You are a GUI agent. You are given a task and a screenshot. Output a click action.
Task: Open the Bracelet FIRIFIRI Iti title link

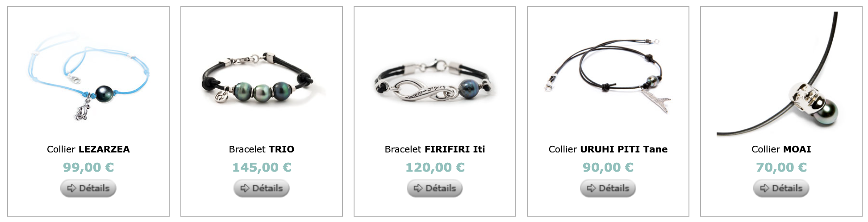(x=435, y=149)
